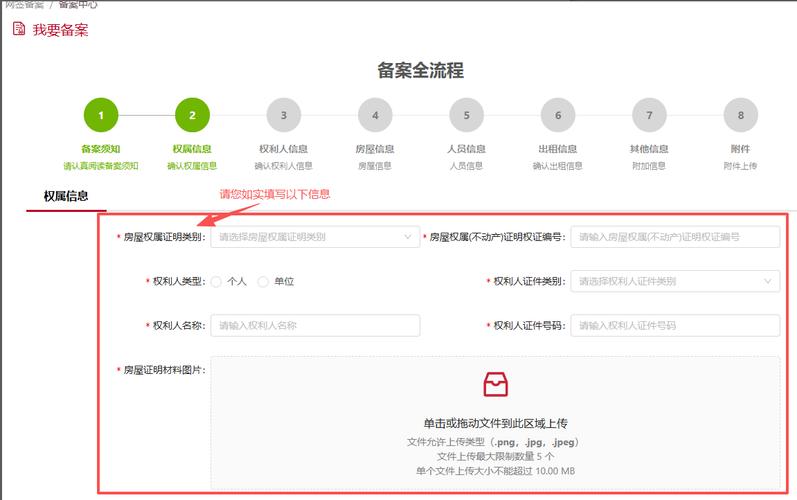Viewport: 797px width, 500px height.
Task: Open step 4 房屋信息 circle
Action: (375, 115)
